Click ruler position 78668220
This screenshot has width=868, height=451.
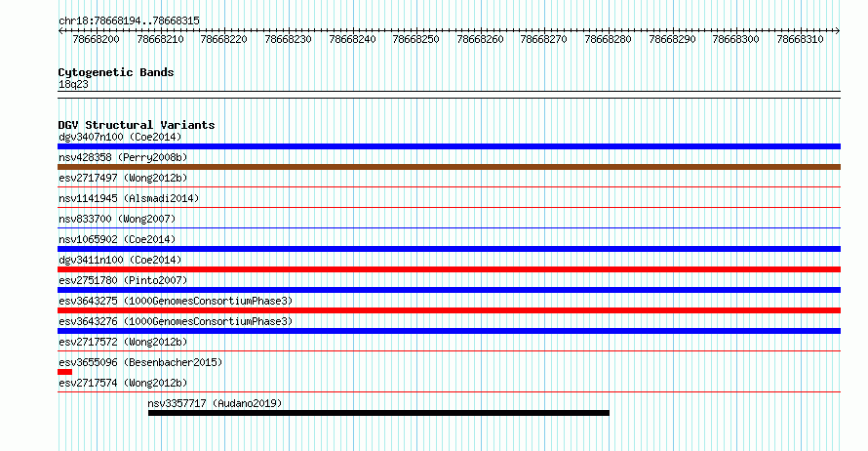[x=223, y=39]
